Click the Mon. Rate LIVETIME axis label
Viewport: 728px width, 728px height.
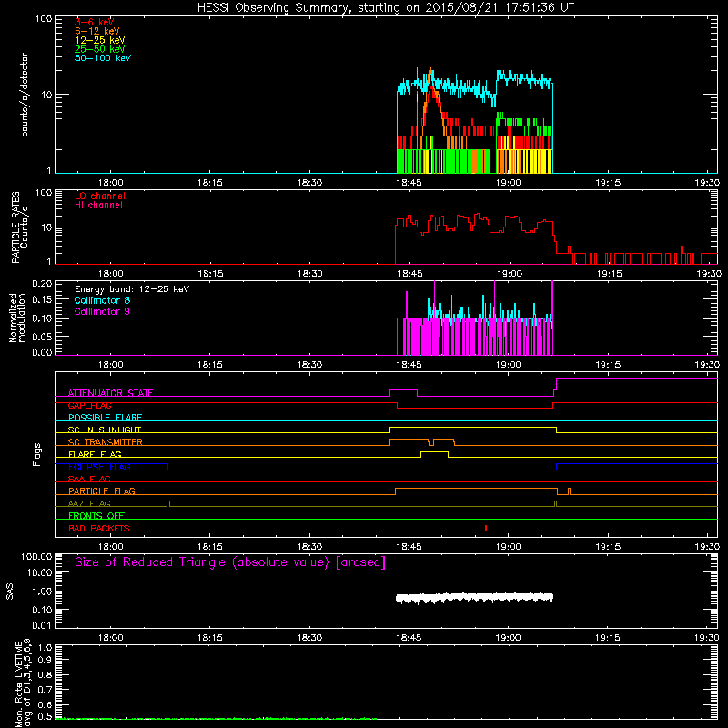click(23, 682)
